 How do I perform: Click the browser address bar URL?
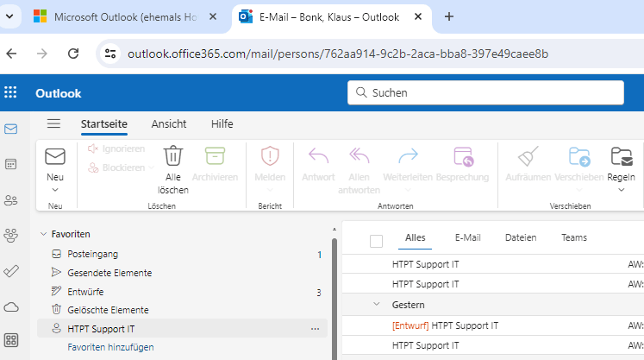tap(338, 54)
